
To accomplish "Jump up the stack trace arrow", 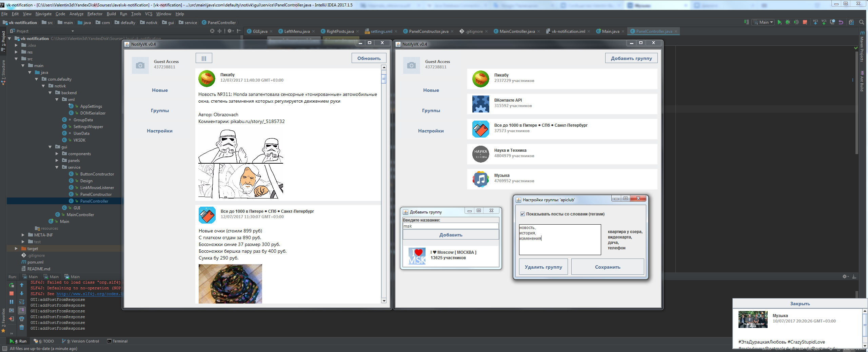I will [22, 285].
